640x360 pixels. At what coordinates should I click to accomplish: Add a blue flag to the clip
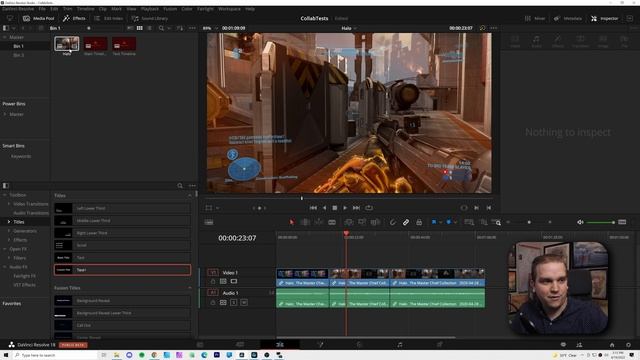[x=434, y=222]
